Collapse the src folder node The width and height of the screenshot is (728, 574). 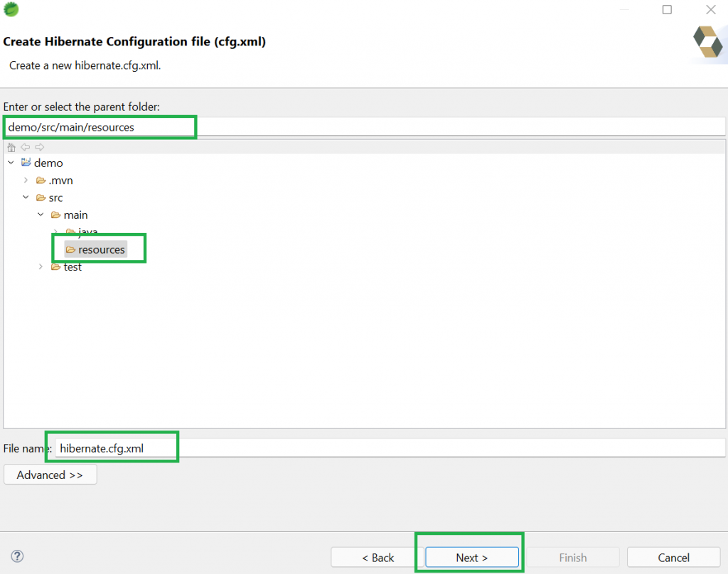tap(26, 197)
